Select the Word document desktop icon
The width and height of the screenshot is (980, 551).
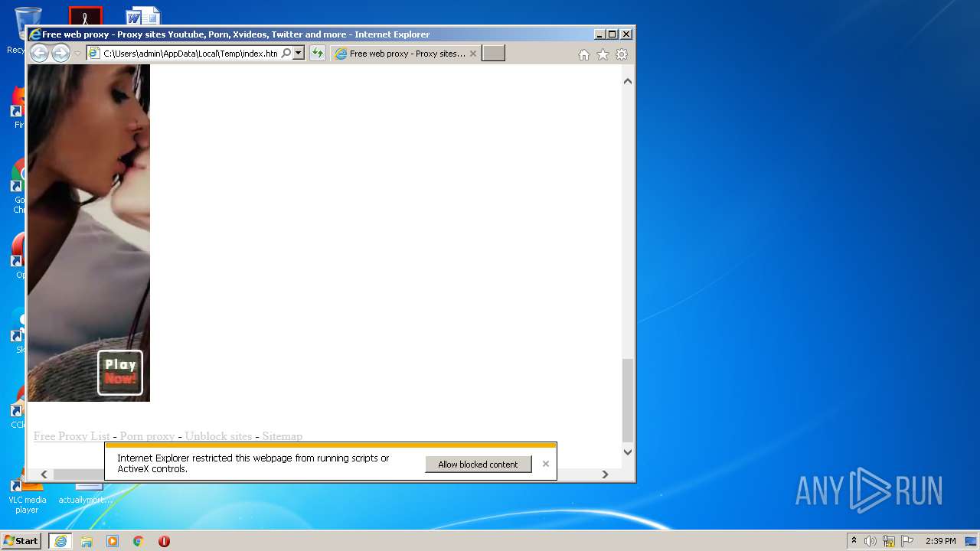[x=143, y=16]
